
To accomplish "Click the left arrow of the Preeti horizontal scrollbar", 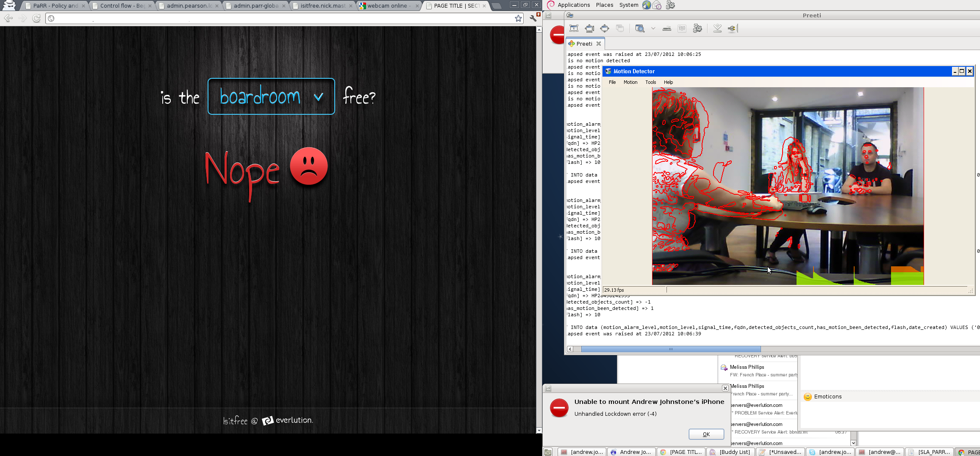I will click(x=570, y=349).
